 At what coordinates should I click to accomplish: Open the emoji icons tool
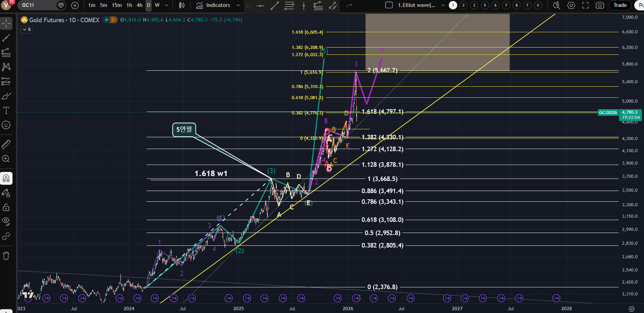pyautogui.click(x=6, y=125)
